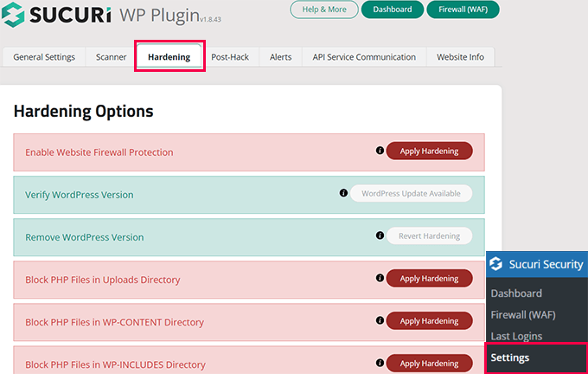Go to Dashboard via top green button
Screen dimensions: 588x374
(x=393, y=10)
